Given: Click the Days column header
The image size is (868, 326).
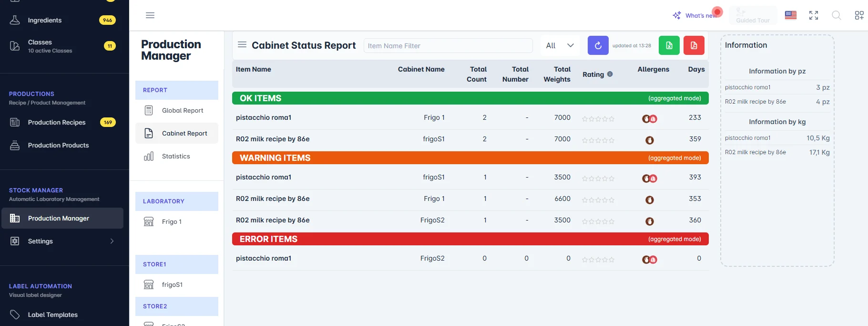Looking at the screenshot, I should pyautogui.click(x=696, y=69).
